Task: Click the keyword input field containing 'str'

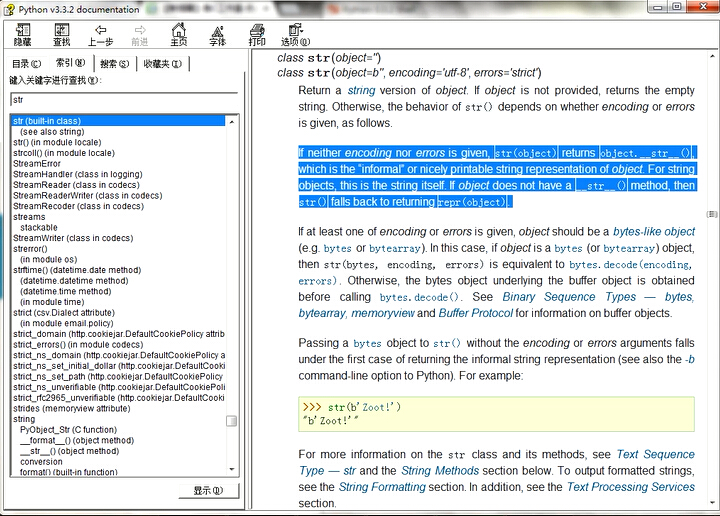Action: tap(123, 100)
